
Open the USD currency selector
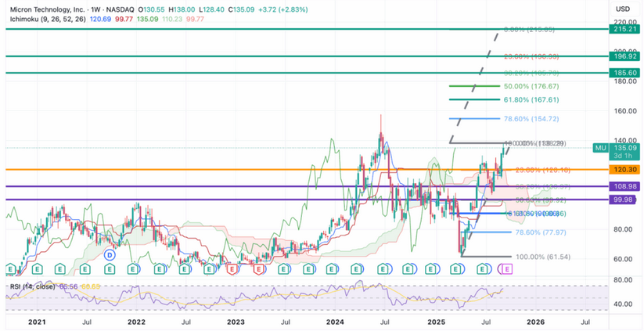(623, 9)
